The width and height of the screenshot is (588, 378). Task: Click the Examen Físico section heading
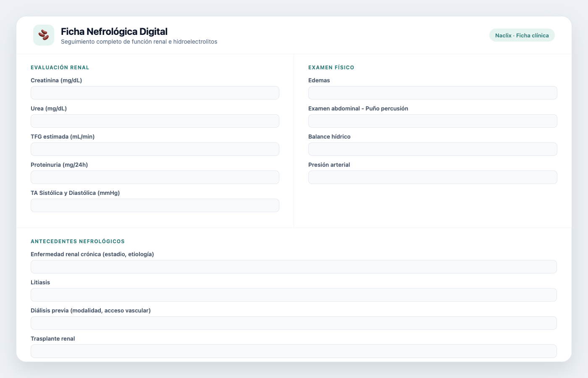coord(331,68)
